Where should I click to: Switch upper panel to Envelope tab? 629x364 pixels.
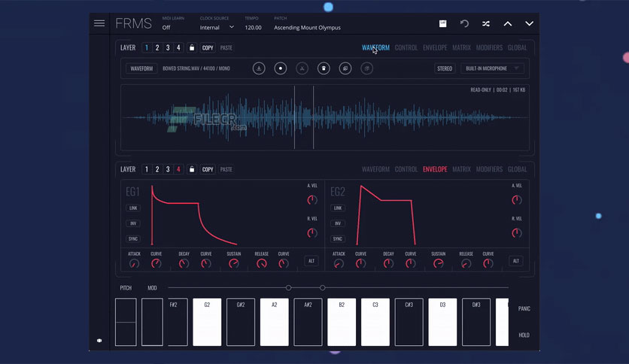click(x=435, y=47)
